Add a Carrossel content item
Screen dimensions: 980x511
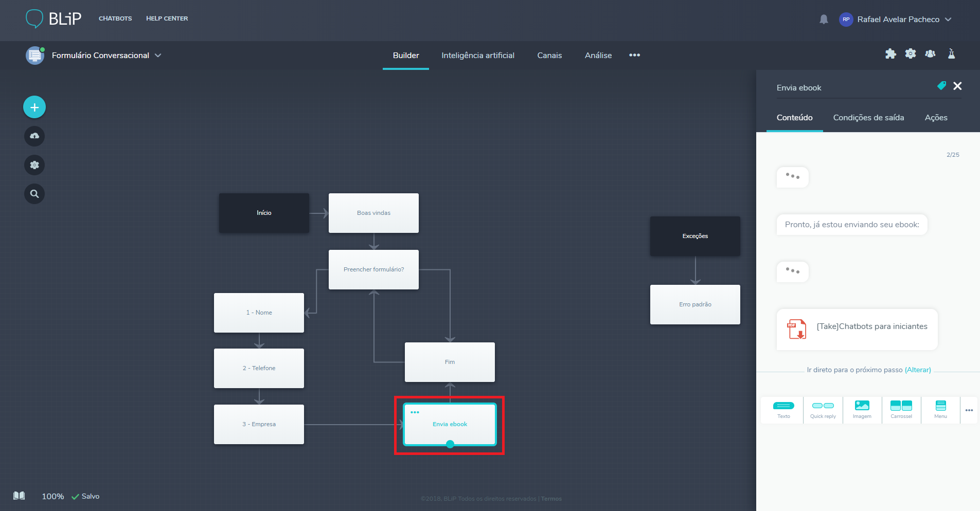(x=901, y=410)
